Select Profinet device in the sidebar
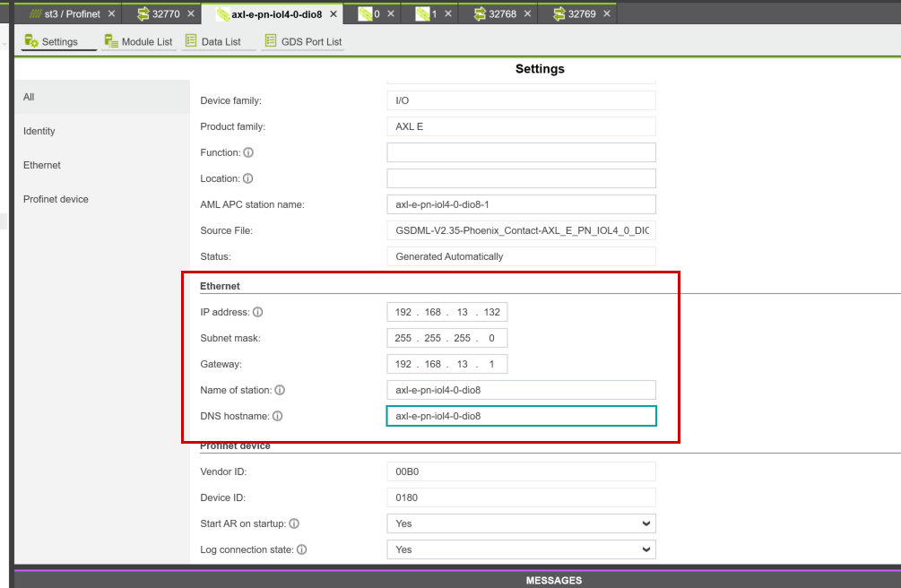Viewport: 901px width, 588px height. point(56,200)
